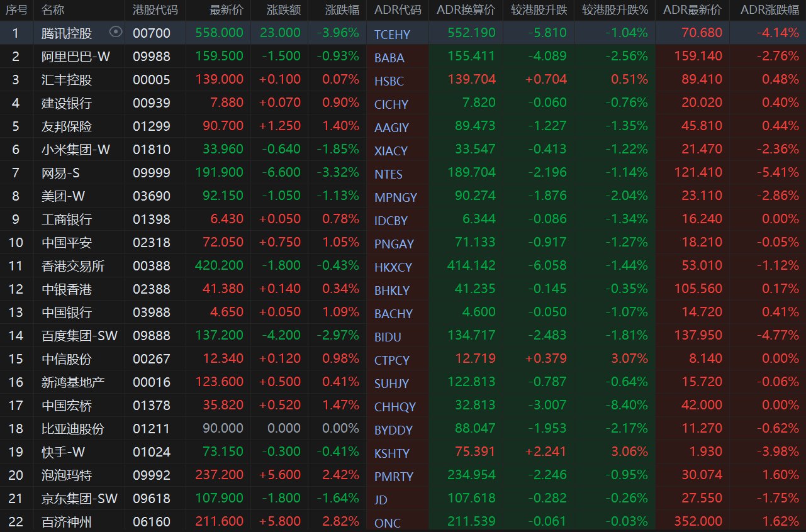
Task: Open the 阿里巴巴-W stock row
Action: point(76,57)
